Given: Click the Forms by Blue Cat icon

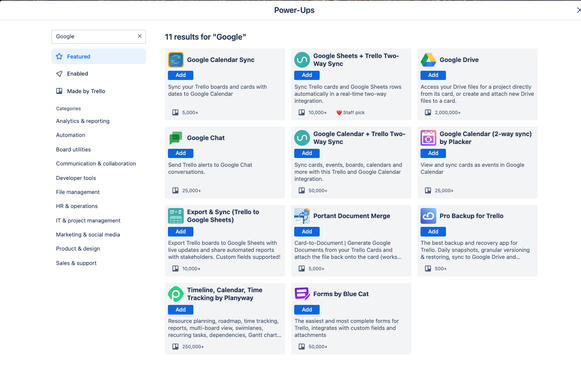Looking at the screenshot, I should [x=302, y=294].
